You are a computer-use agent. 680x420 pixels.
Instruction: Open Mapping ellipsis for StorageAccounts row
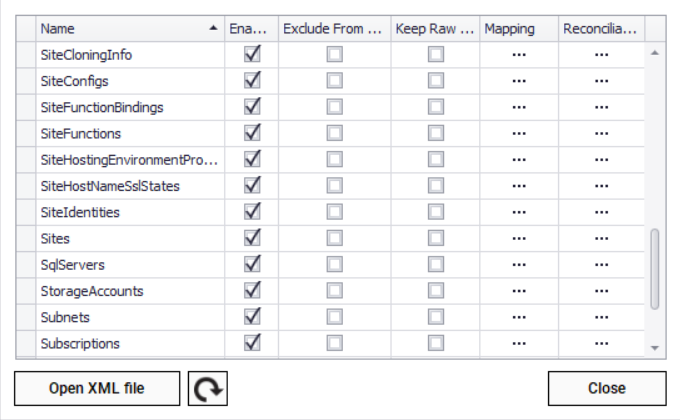[519, 291]
